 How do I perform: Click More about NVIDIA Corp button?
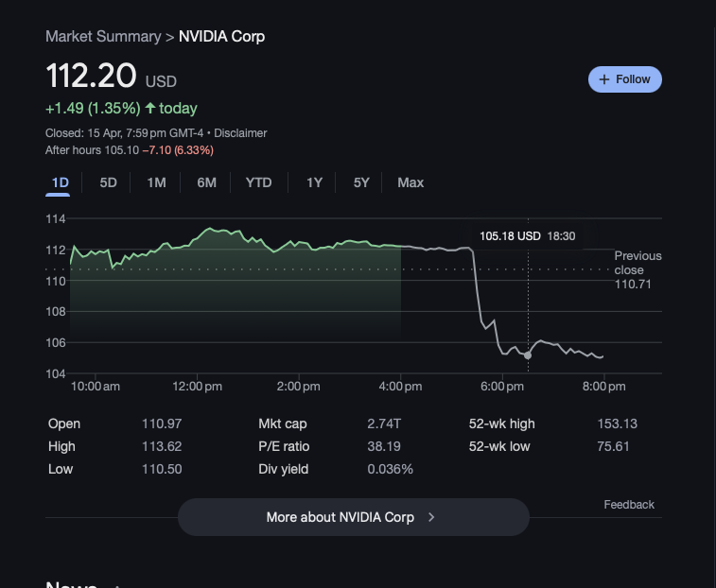[354, 517]
